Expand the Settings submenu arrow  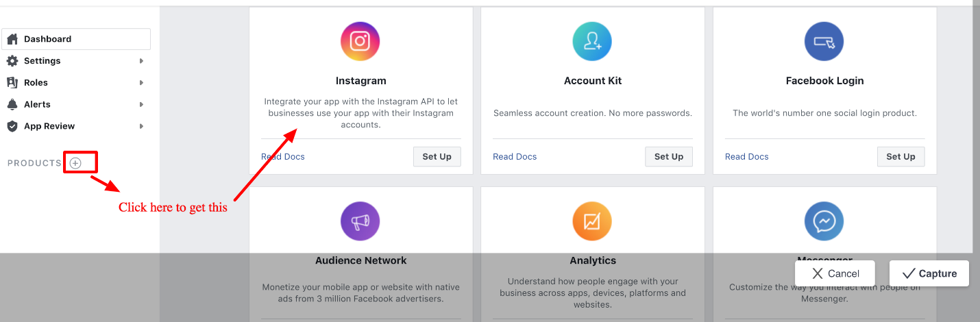(141, 61)
